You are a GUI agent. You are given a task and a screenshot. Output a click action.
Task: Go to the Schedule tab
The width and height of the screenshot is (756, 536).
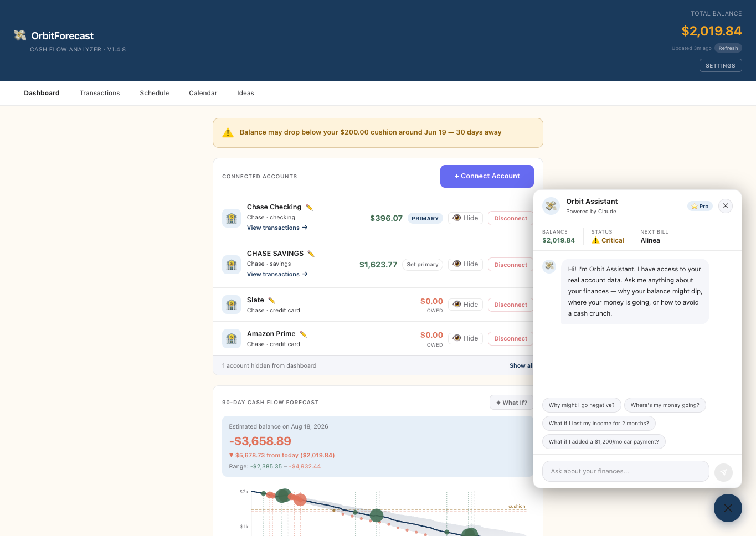[155, 93]
